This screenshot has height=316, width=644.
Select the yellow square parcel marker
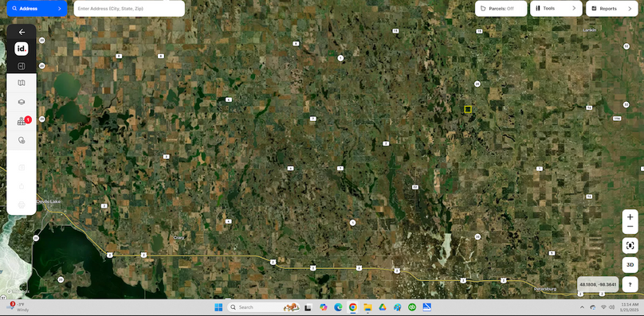pyautogui.click(x=468, y=109)
